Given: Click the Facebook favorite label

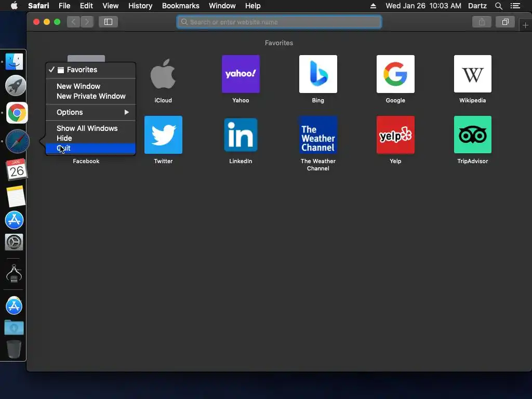Looking at the screenshot, I should point(86,161).
